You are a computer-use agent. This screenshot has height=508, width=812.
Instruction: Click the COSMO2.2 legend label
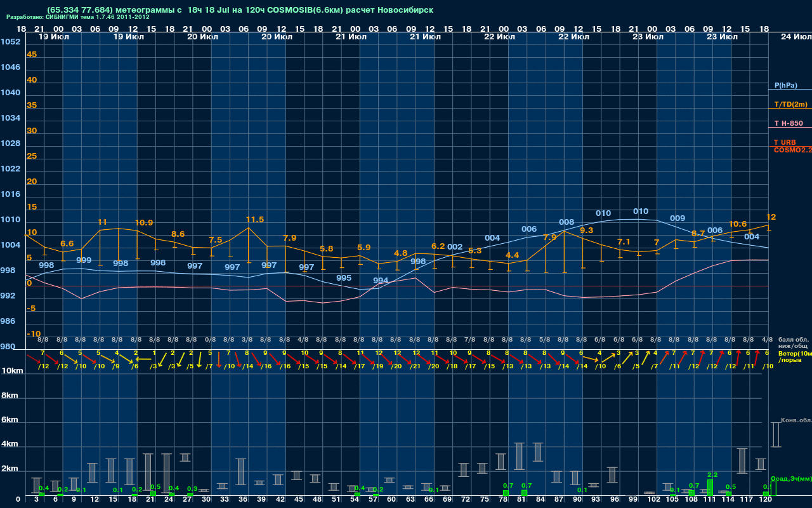click(x=792, y=150)
